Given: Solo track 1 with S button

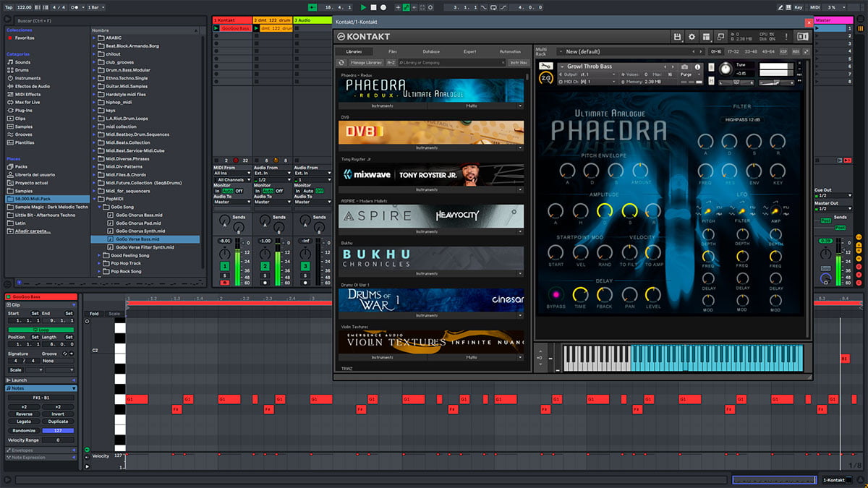Looking at the screenshot, I should [x=225, y=275].
